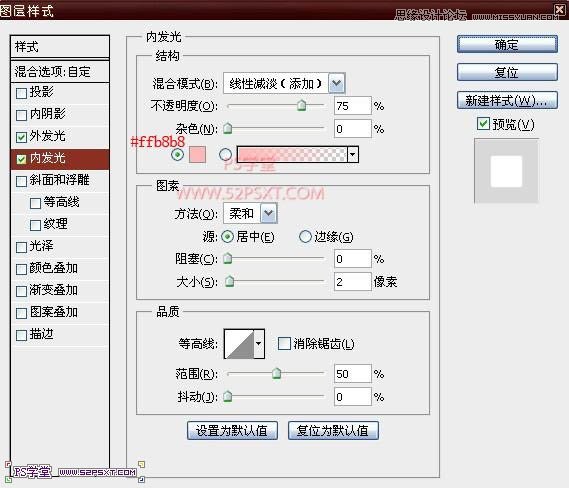Viewport: 569px width, 488px height.
Task: Click the 杂色 noise slider handle
Action: coord(228,128)
